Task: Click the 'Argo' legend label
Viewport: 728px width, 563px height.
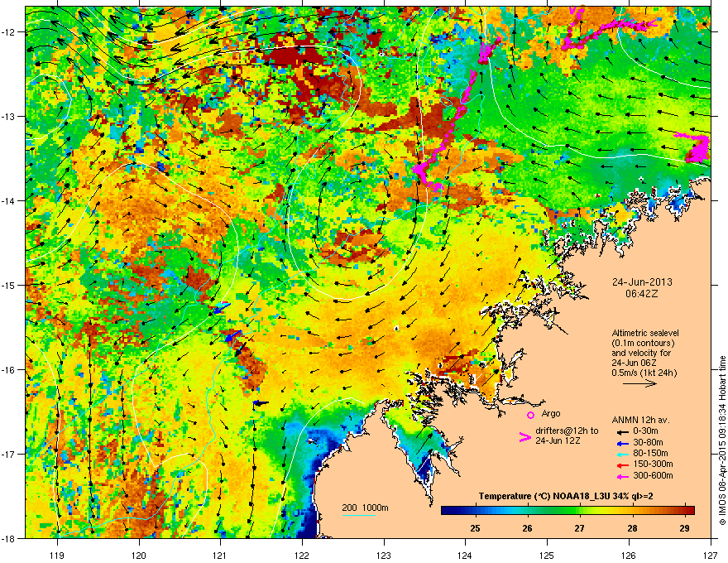Action: click(x=551, y=413)
